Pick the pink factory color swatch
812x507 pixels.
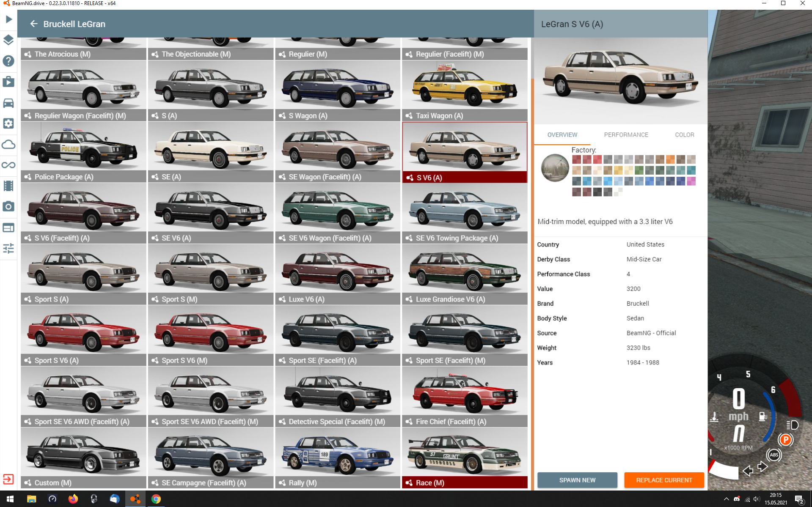[x=691, y=181]
